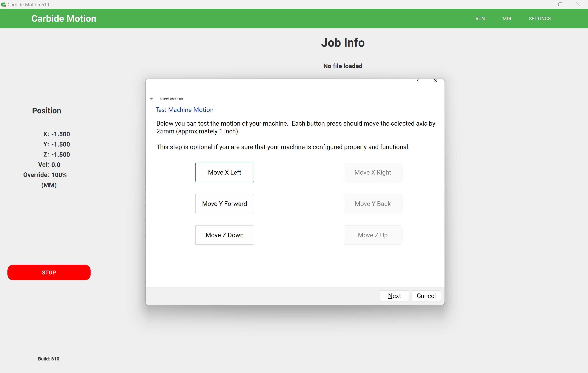Screen dimensions: 588x373
Task: Cancel the machine setup wizard
Action: pos(426,296)
